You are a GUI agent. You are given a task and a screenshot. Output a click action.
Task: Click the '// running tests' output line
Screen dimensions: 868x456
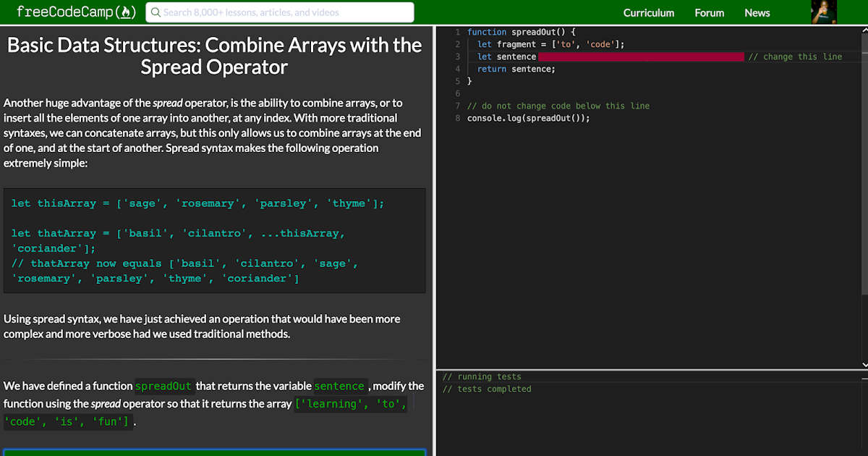[x=482, y=376]
